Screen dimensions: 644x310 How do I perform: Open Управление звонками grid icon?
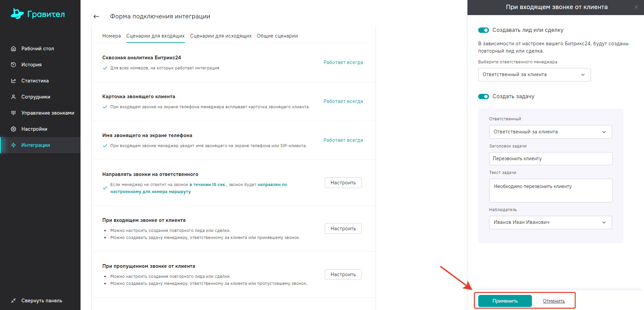13,113
